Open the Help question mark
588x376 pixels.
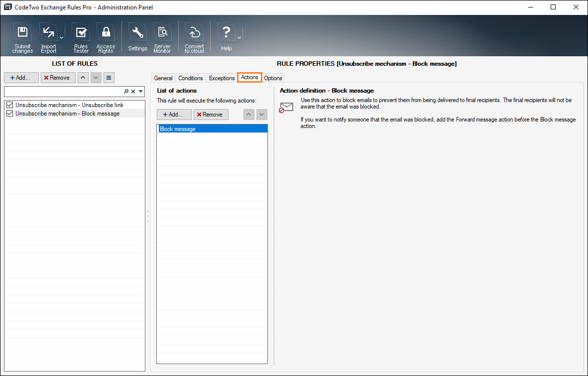pos(226,37)
